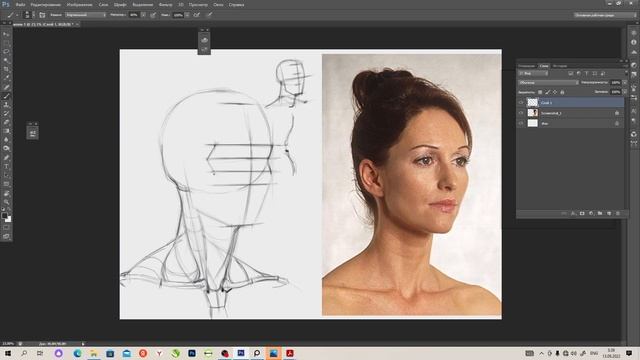
Task: Select the Dodge tool
Action: pyautogui.click(x=6, y=149)
